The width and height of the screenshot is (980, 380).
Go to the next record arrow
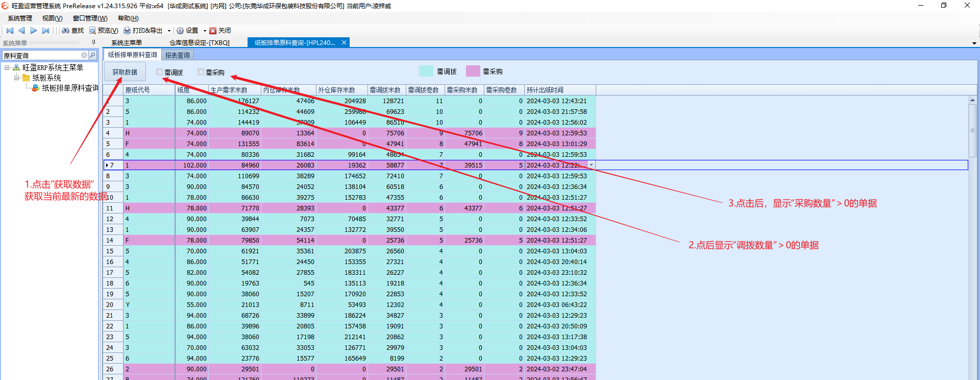point(34,31)
